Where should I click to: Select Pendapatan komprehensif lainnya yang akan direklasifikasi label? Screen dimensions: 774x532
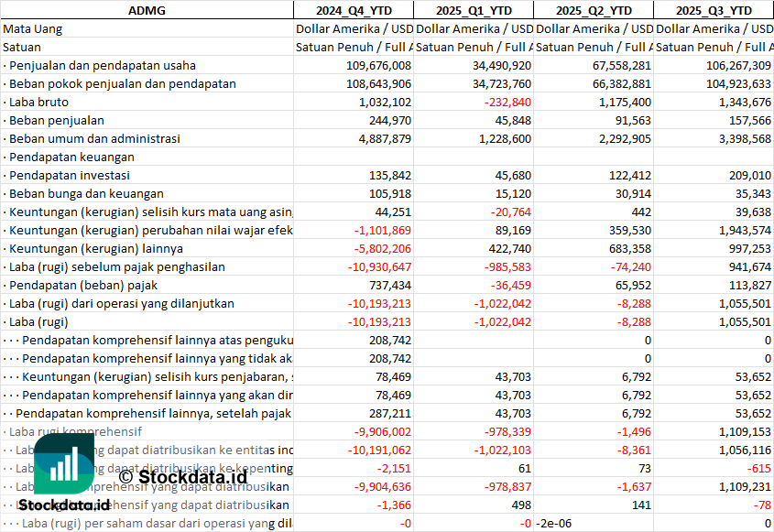(x=148, y=395)
